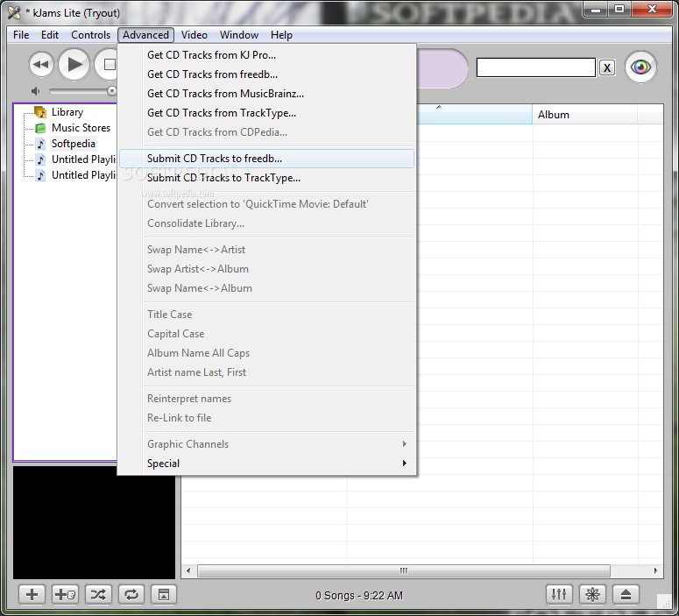The image size is (679, 616).
Task: Choose Swap Artist<->Album
Action: (x=266, y=269)
